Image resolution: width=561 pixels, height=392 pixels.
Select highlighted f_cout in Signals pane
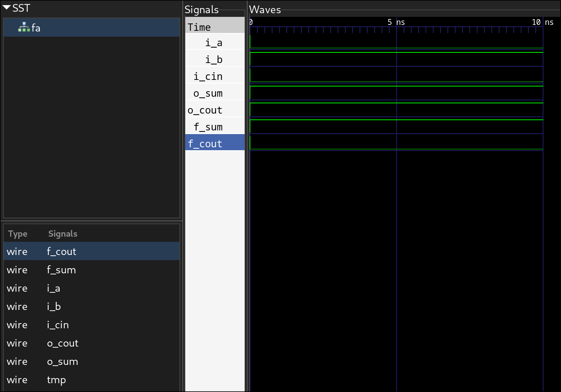coord(215,142)
